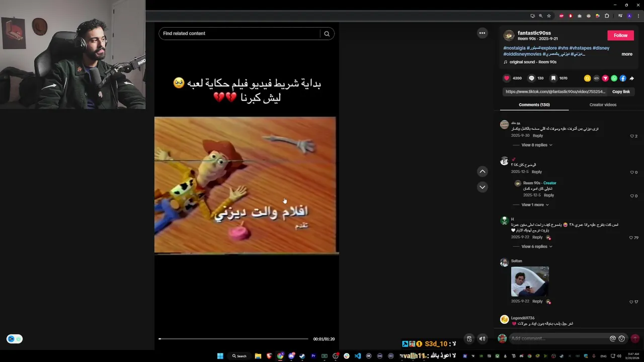644x362 pixels.
Task: Click the Chrome zoom magnifier icon
Action: pos(541,16)
